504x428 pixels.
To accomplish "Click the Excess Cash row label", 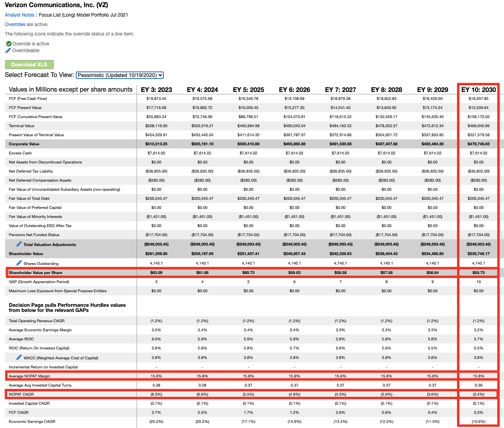I will pyautogui.click(x=20, y=153).
